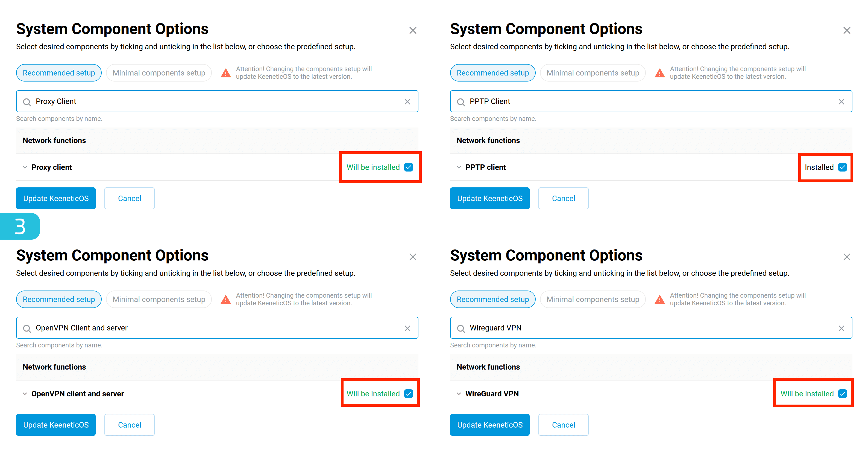The height and width of the screenshot is (453, 868).
Task: Clear the PPTP Client search text
Action: pos(841,101)
